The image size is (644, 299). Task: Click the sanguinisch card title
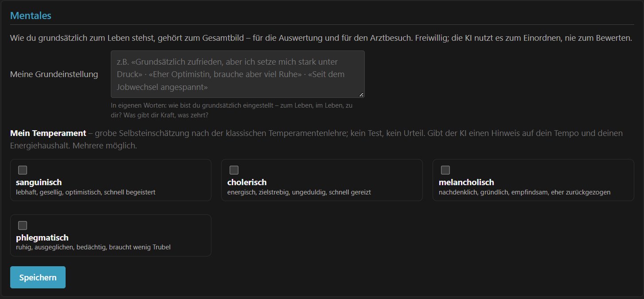tap(39, 183)
